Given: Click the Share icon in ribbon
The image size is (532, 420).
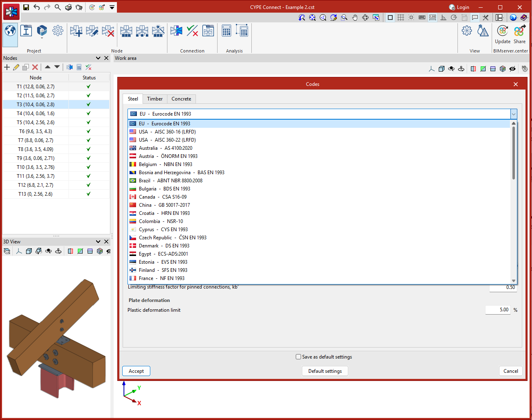Looking at the screenshot, I should pyautogui.click(x=519, y=34).
